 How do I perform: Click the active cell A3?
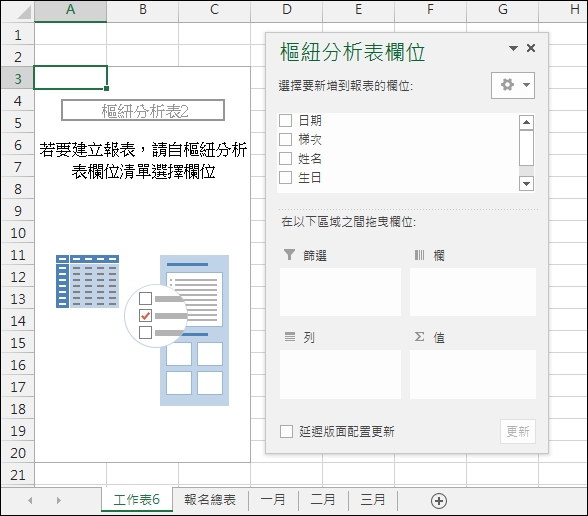point(70,78)
